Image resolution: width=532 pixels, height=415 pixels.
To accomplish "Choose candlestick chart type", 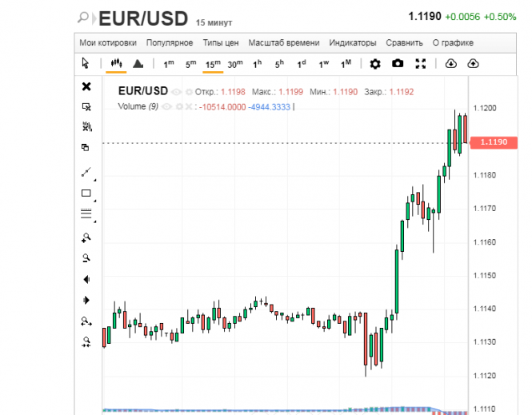I will pos(116,63).
